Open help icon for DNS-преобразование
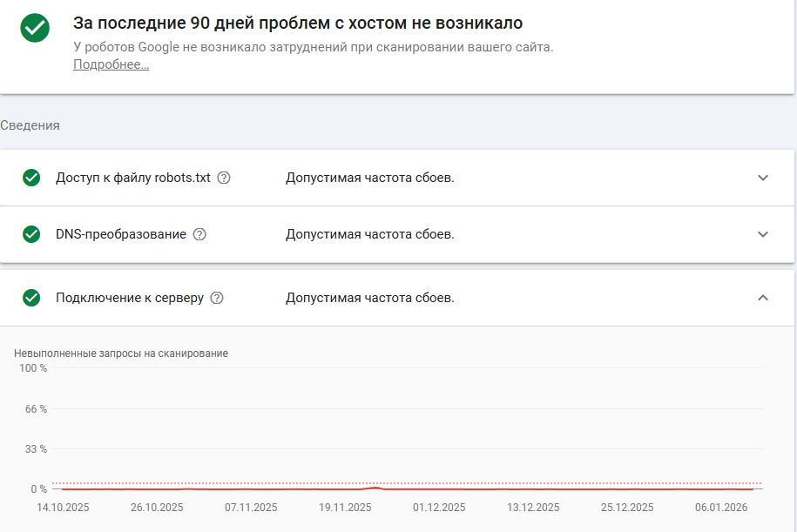This screenshot has width=797, height=532. click(199, 234)
